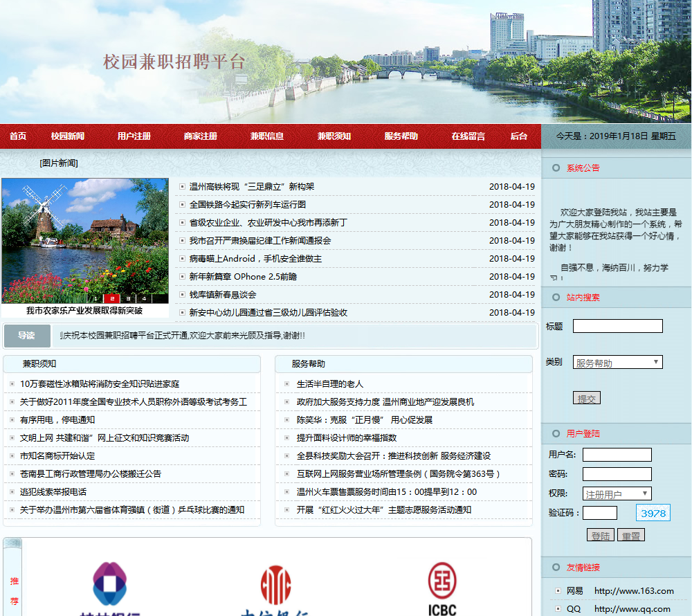Open notice 文明上网 共建和谐 网上征文和知识竞赛活动
692x616 pixels.
point(104,437)
